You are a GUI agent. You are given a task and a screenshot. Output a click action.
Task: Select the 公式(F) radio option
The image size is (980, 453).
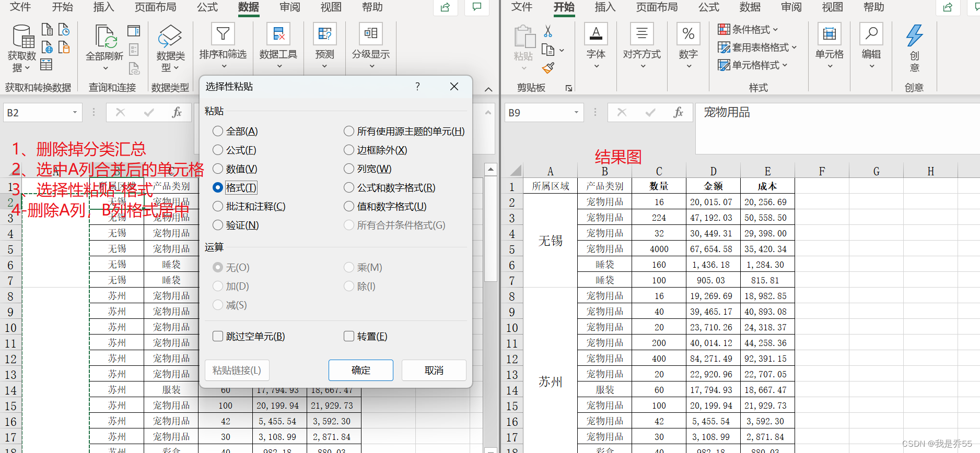coord(218,150)
